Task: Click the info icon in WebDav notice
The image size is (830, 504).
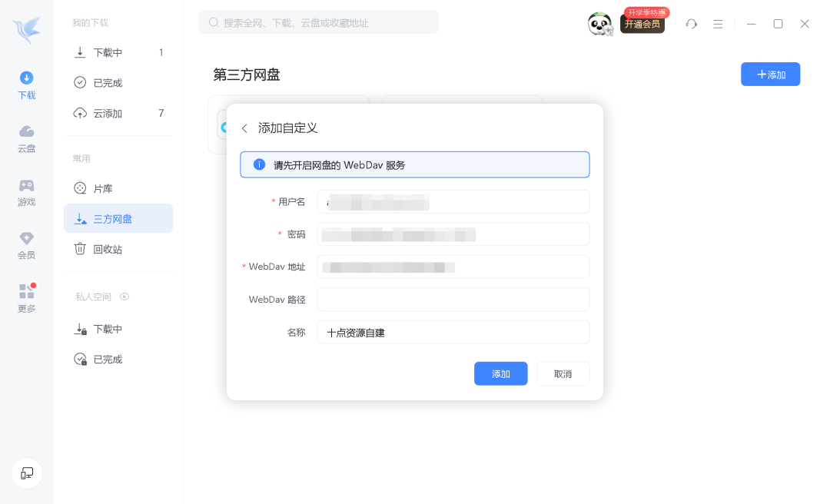Action: click(x=260, y=164)
